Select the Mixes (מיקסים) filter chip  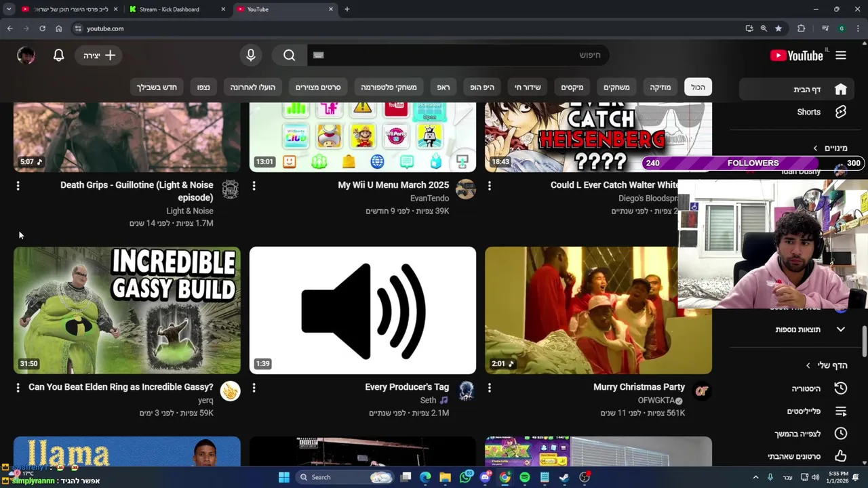[572, 87]
